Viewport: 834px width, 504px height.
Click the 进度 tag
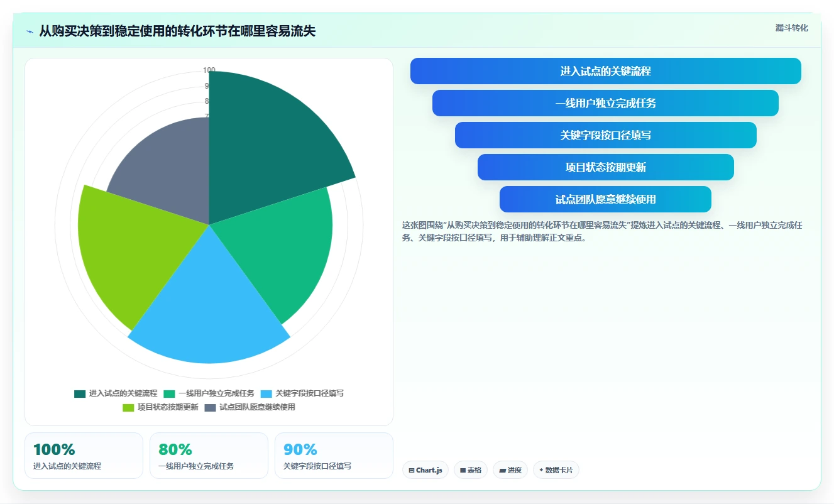pos(510,470)
